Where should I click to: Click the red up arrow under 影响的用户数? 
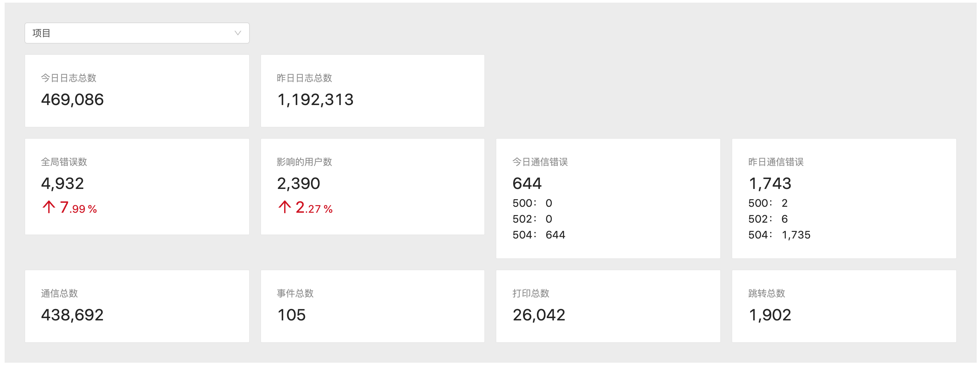coord(284,207)
